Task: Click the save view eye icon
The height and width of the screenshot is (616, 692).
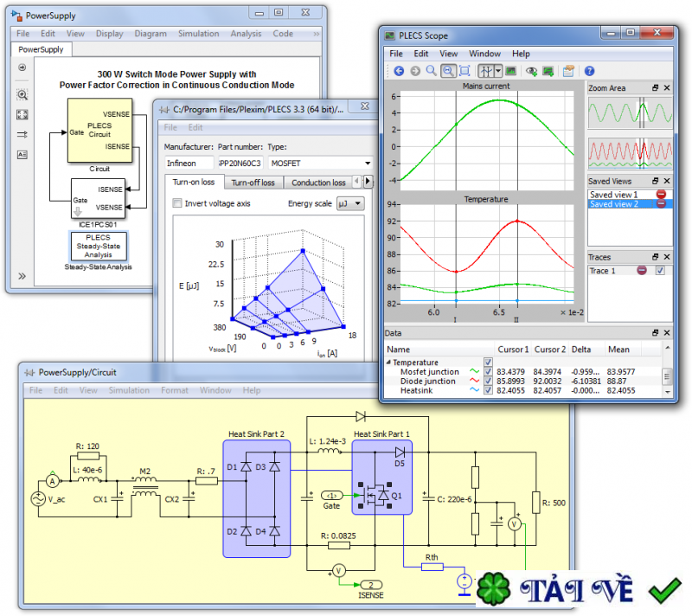Action: [532, 71]
